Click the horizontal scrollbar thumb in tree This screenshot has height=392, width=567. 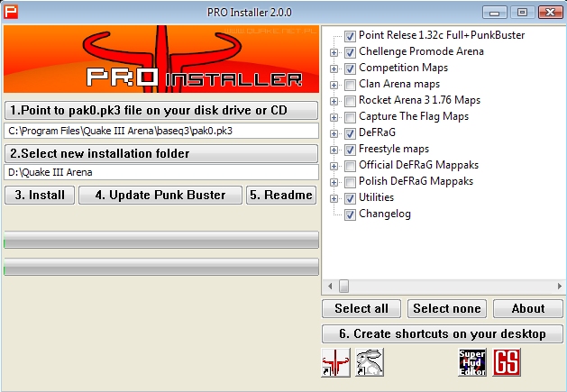[x=343, y=286]
